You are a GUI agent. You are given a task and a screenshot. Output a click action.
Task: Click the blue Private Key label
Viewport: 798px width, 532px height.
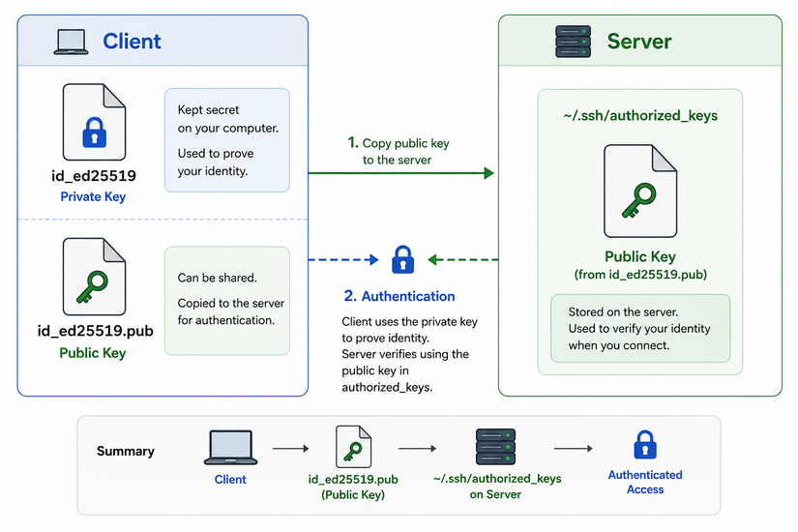coord(93,196)
